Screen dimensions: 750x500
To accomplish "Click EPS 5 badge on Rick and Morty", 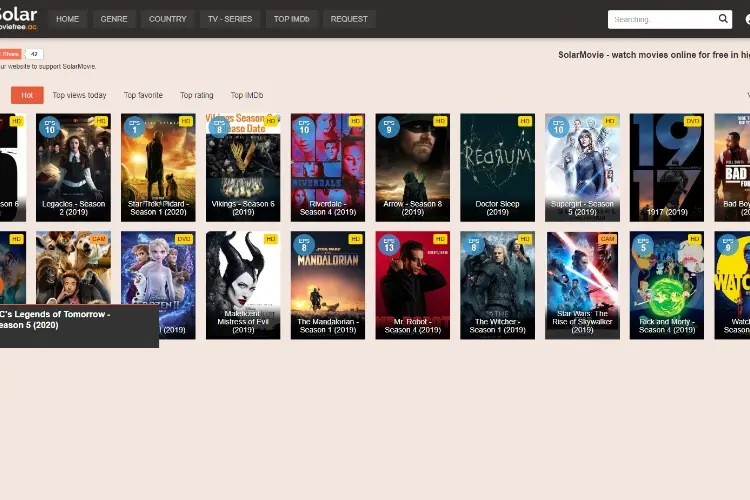I will tap(643, 245).
